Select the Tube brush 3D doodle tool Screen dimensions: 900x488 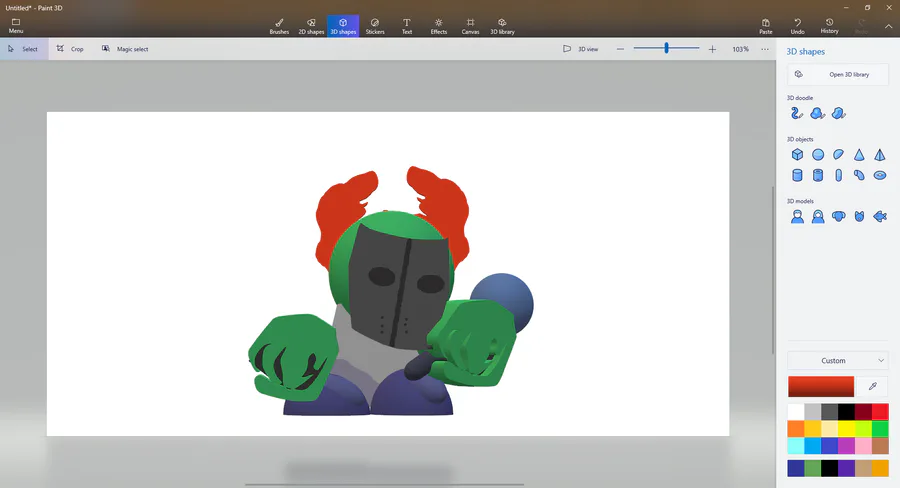pos(797,113)
